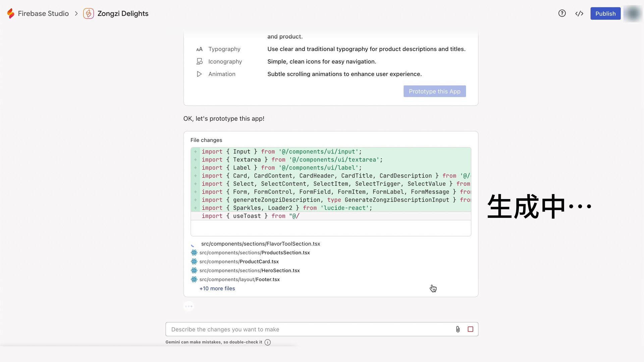Click the breadcrumb chevron after Firebase Studio
This screenshot has width=644, height=362.
(76, 13)
